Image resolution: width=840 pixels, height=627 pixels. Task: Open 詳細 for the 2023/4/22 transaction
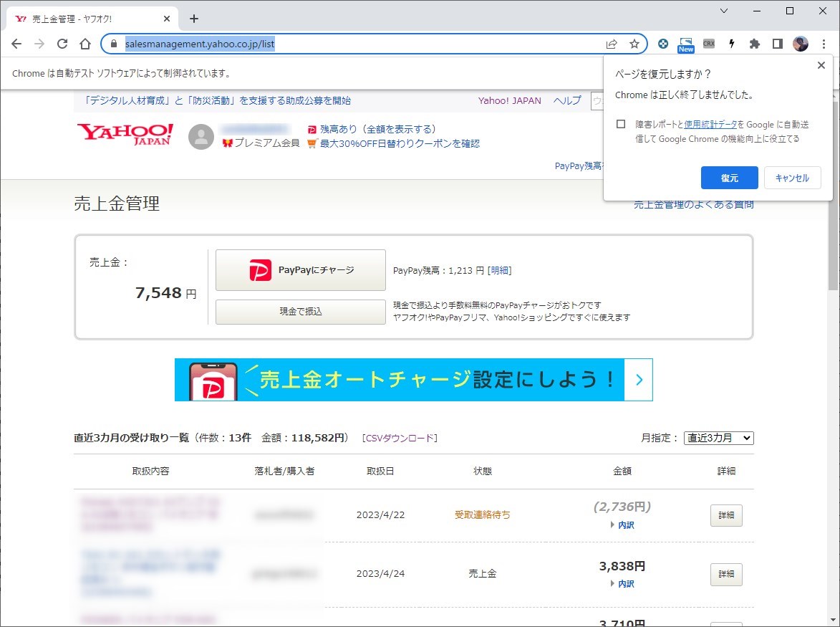[x=726, y=515]
